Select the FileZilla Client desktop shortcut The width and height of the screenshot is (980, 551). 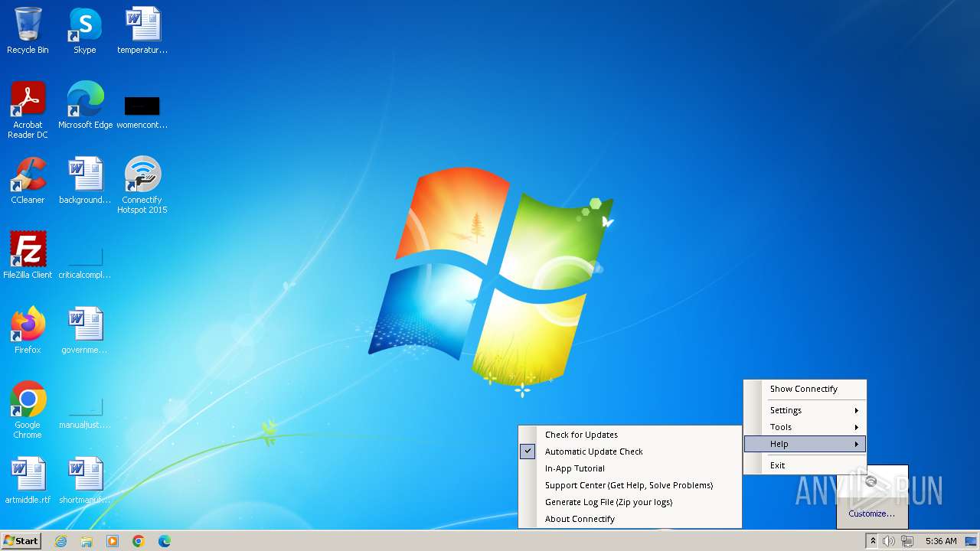[28, 255]
